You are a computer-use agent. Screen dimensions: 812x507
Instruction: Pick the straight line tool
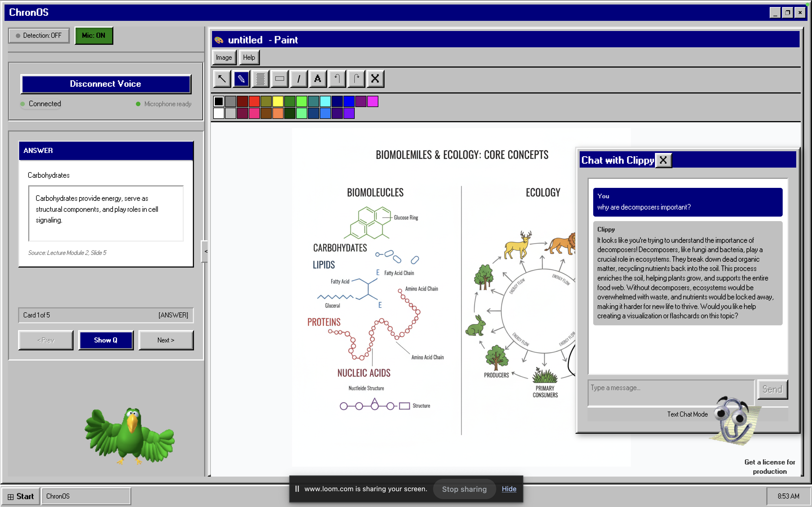coord(299,79)
